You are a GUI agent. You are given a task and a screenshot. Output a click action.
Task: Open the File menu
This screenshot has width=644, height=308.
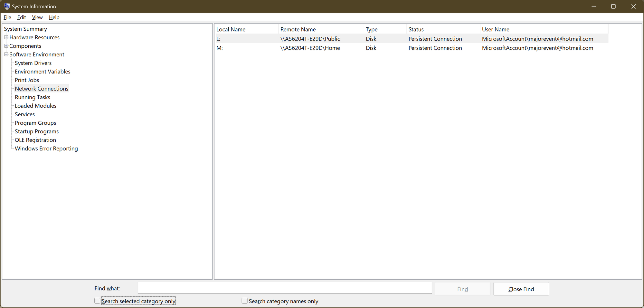[7, 17]
